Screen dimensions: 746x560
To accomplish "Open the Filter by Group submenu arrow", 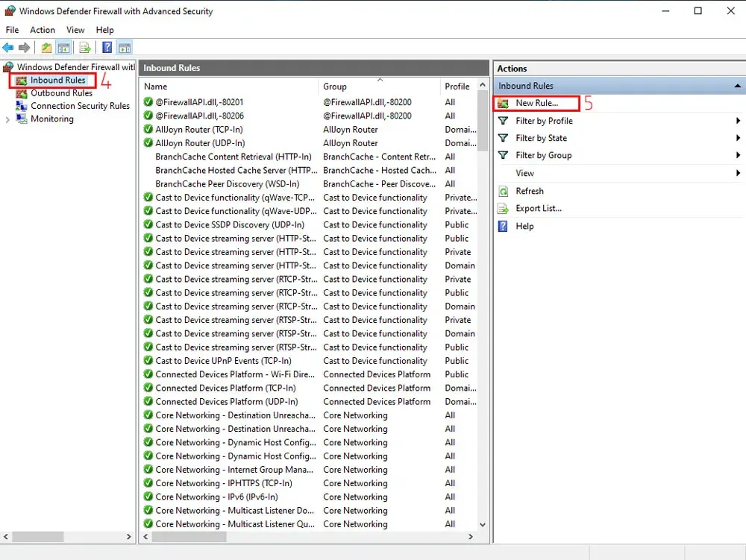I will (x=738, y=155).
